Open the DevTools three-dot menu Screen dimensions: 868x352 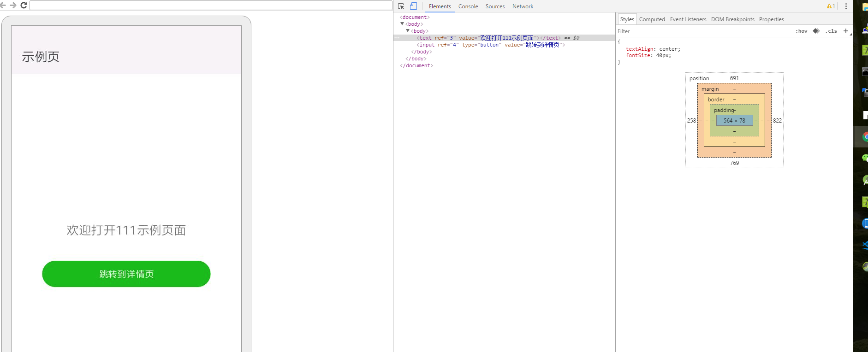pyautogui.click(x=846, y=6)
